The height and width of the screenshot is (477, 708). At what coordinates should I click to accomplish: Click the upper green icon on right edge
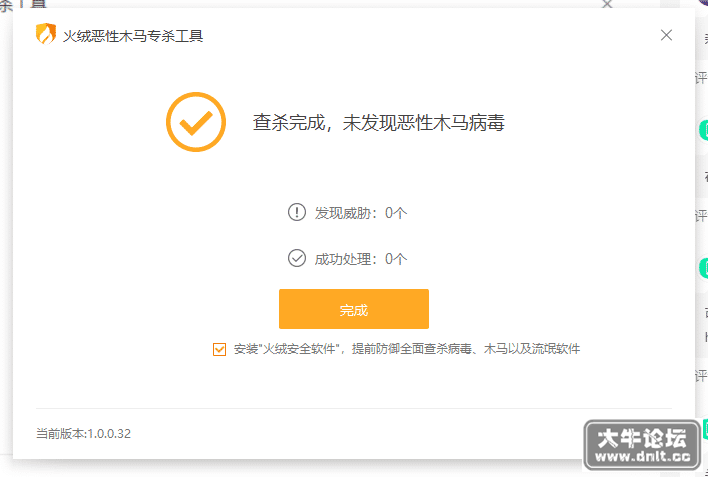[703, 131]
